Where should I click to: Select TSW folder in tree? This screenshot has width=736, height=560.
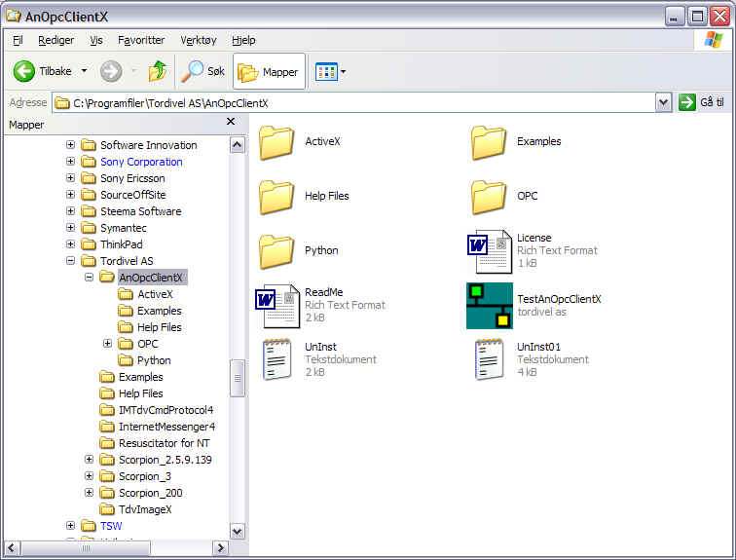111,526
